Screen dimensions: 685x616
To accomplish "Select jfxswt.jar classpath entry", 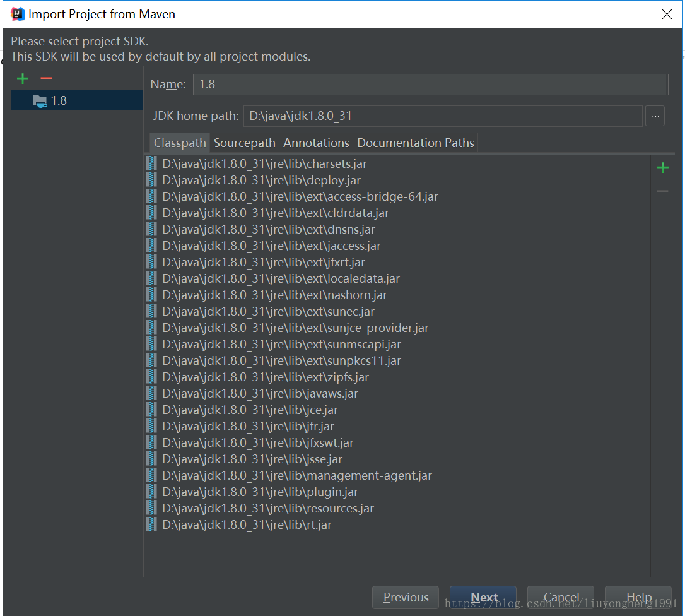I will [x=397, y=442].
